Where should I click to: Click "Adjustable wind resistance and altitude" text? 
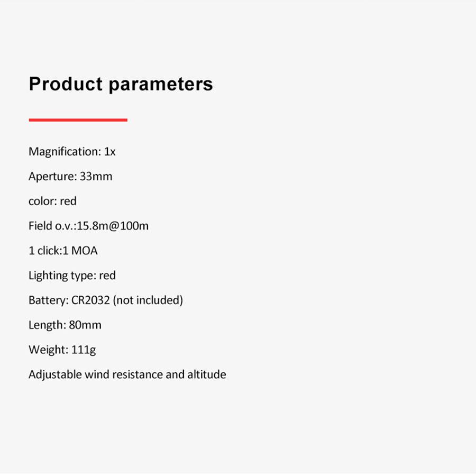127,374
